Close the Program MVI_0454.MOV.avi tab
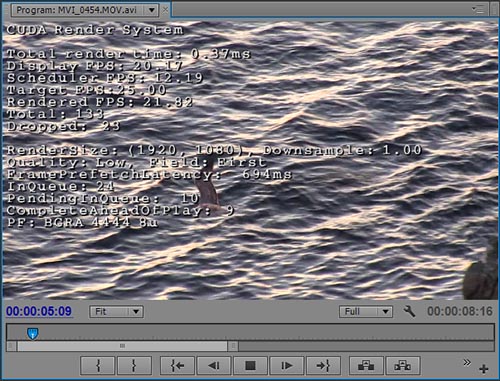Image resolution: width=500 pixels, height=381 pixels. [165, 10]
